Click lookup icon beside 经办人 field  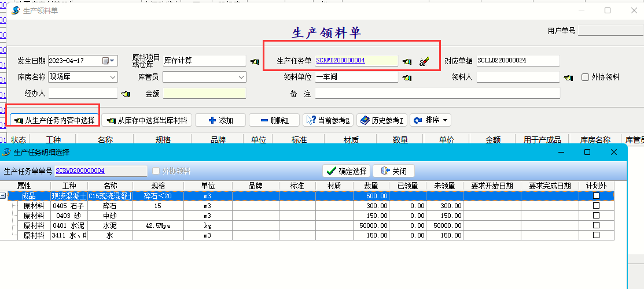pyautogui.click(x=126, y=94)
